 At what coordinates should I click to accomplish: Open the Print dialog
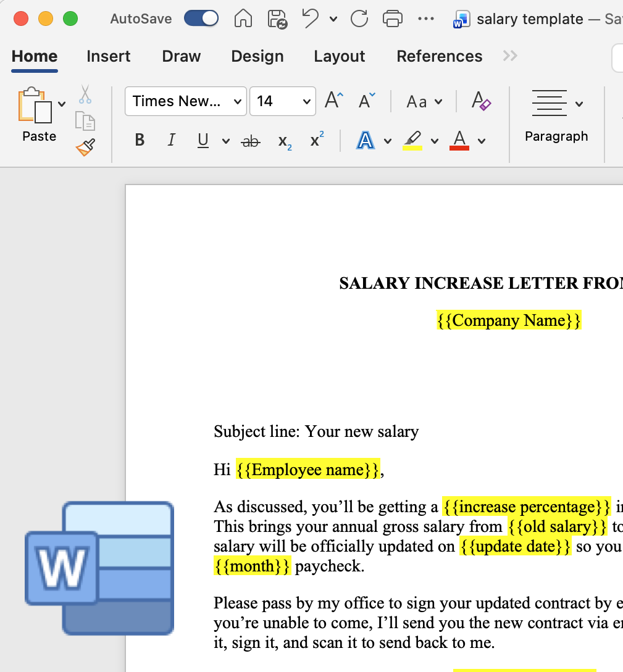click(393, 19)
